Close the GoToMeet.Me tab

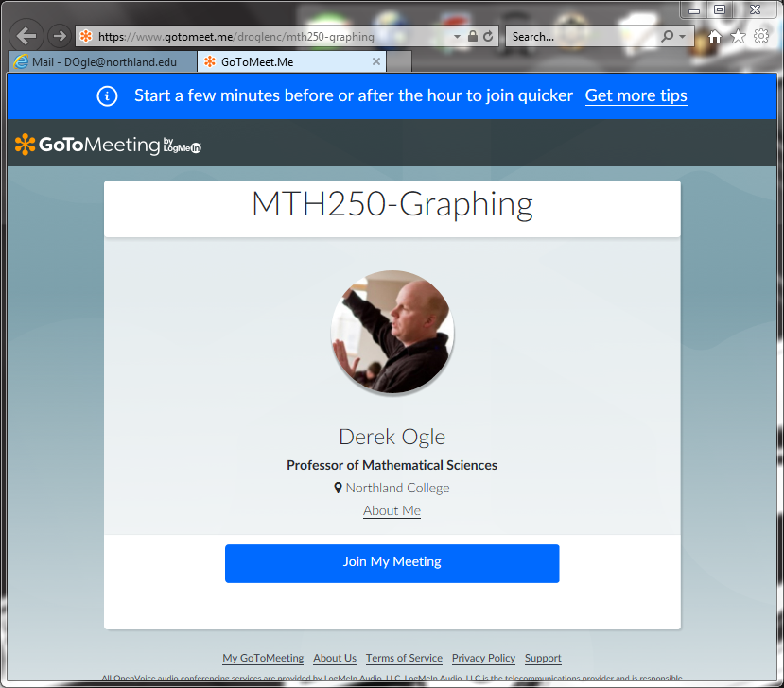pos(376,61)
